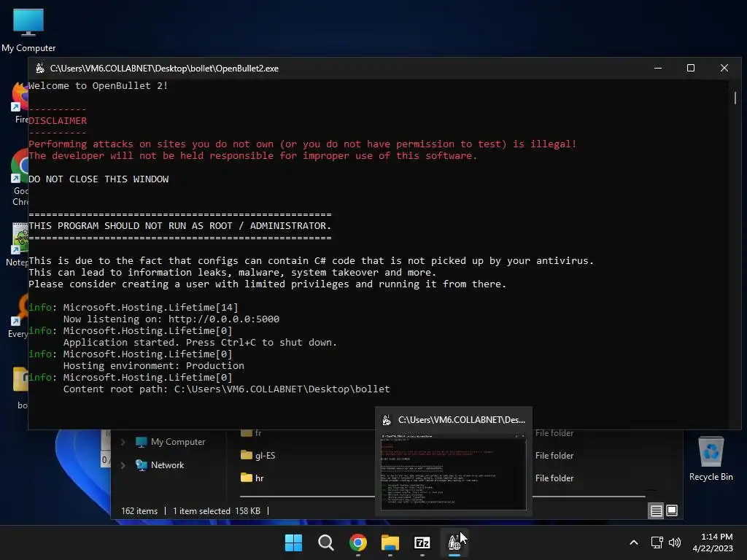Click the 'Content root path' console line
747x560 pixels.
click(x=226, y=389)
